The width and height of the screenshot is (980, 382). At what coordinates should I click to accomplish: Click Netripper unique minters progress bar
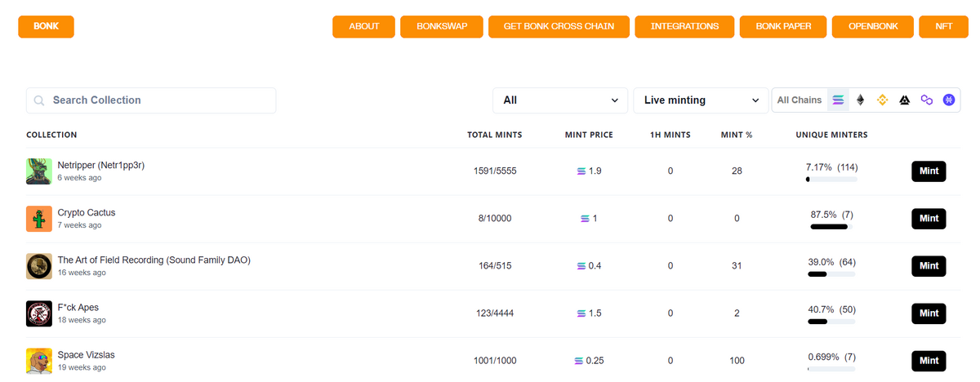click(831, 179)
